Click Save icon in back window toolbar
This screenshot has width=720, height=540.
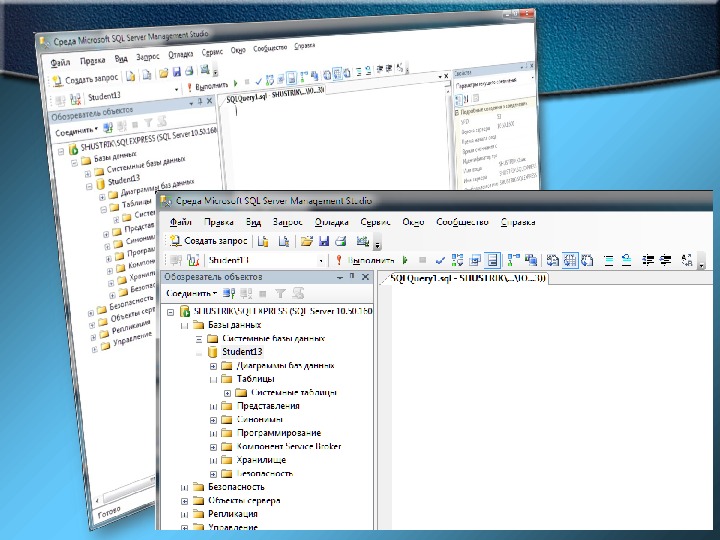pos(176,72)
